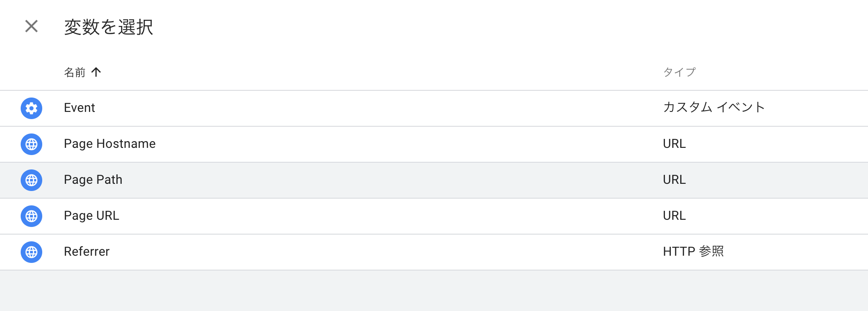868x311 pixels.
Task: Click the name column header
Action: 73,72
